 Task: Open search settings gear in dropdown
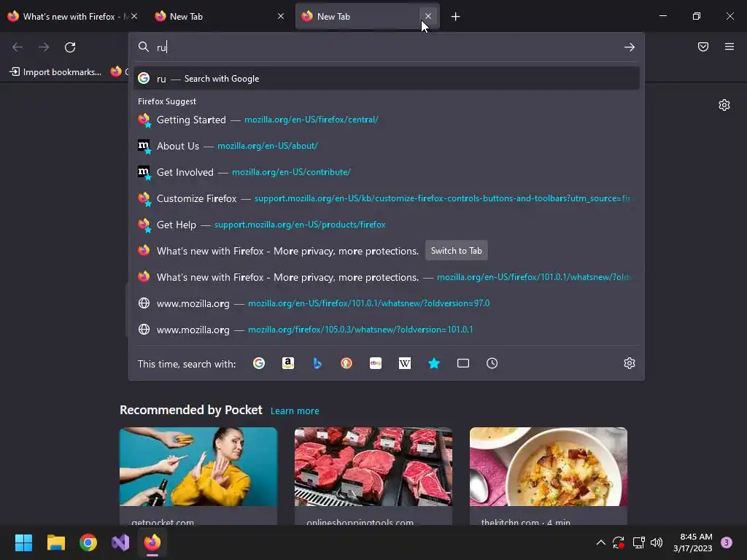tap(630, 363)
